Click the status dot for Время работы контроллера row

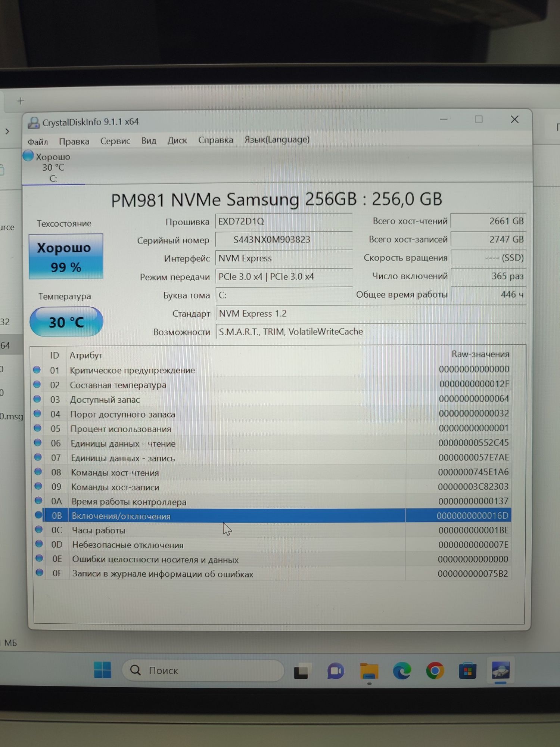point(38,500)
